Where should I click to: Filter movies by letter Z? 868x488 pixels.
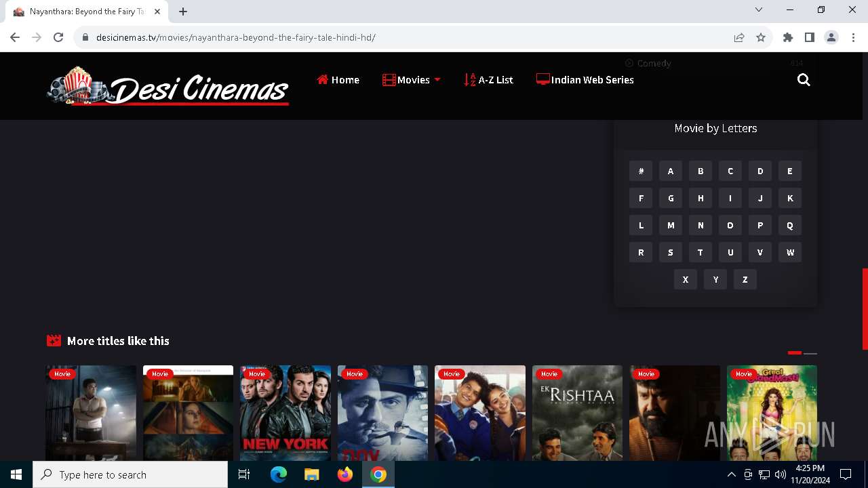(x=745, y=280)
